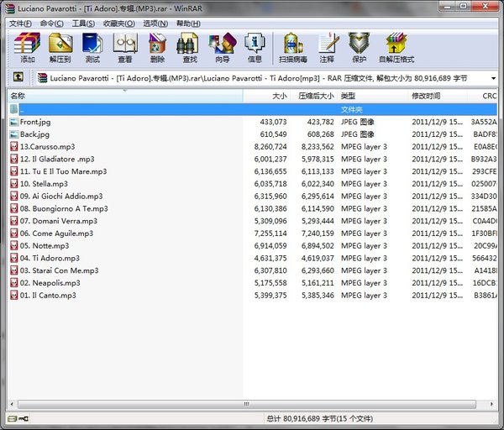
Task: Click the Delete (删除) toolbar icon
Action: (x=158, y=43)
